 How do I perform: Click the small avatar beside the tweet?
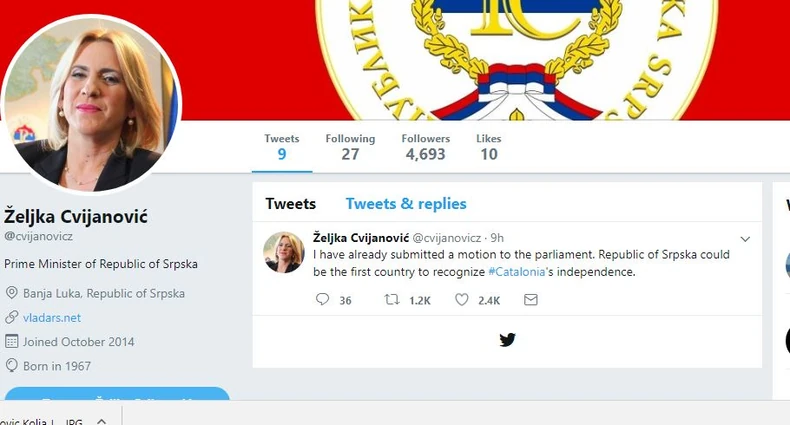(283, 252)
